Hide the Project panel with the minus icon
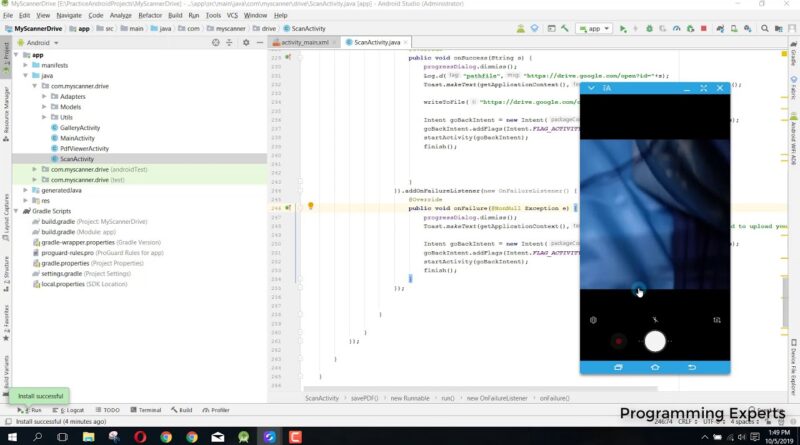Image resolution: width=800 pixels, height=445 pixels. click(x=260, y=43)
